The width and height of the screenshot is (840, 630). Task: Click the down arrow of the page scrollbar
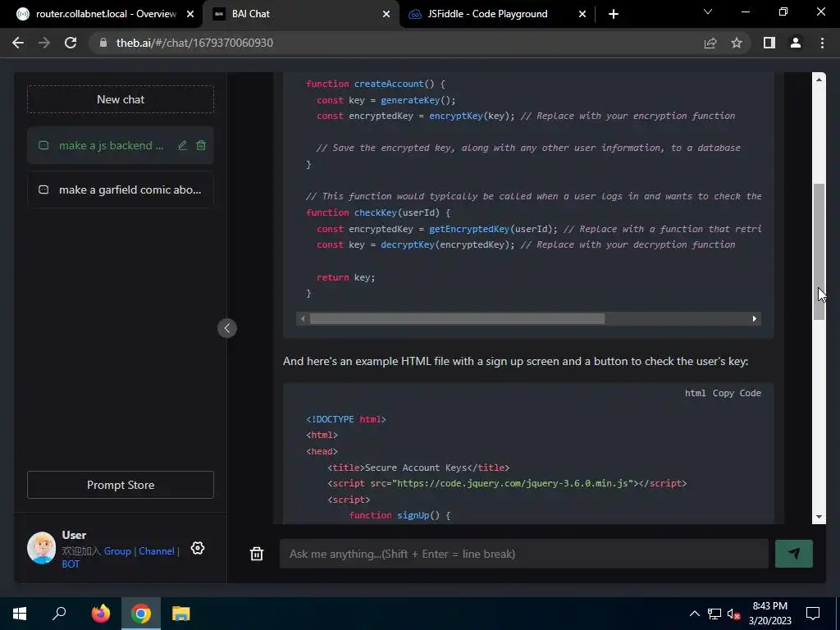819,517
